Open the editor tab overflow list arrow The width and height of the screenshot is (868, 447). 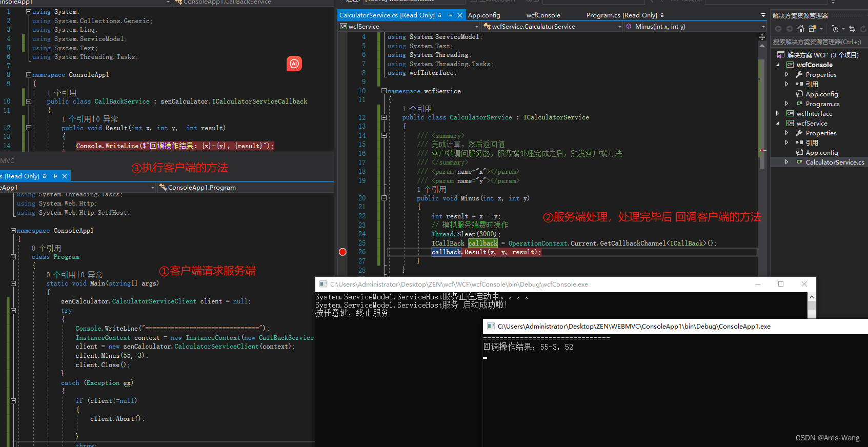pyautogui.click(x=763, y=15)
